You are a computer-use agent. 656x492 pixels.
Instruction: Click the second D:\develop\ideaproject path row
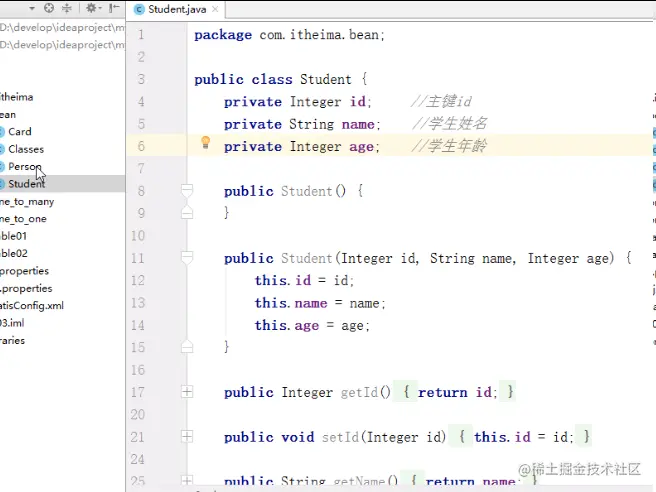pos(62,45)
